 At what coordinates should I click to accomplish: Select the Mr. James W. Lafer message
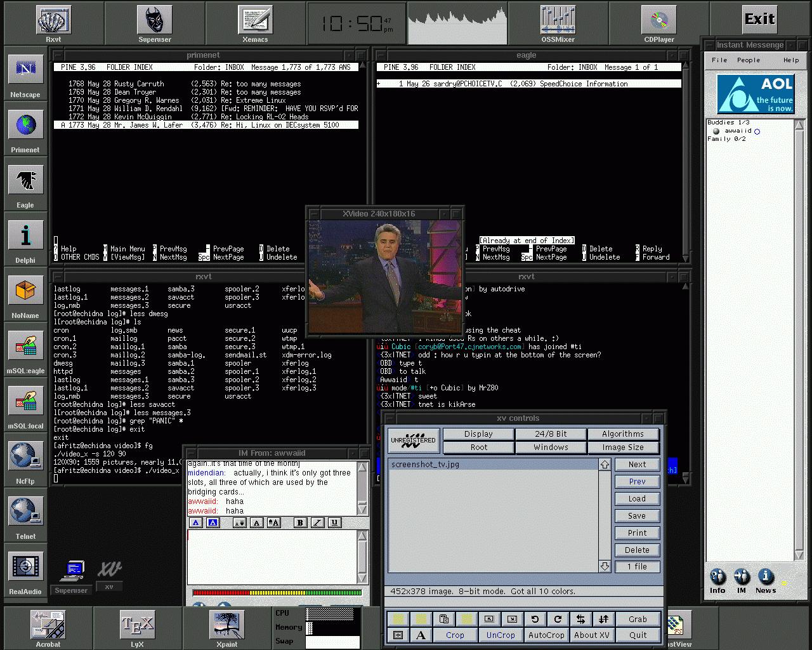coord(206,125)
